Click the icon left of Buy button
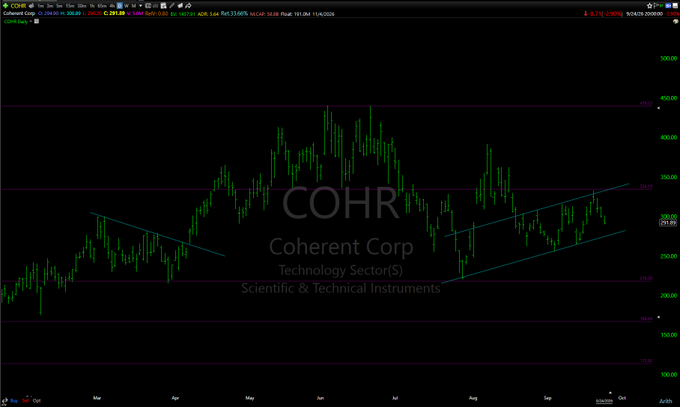This screenshot has height=407, width=680. [5, 400]
